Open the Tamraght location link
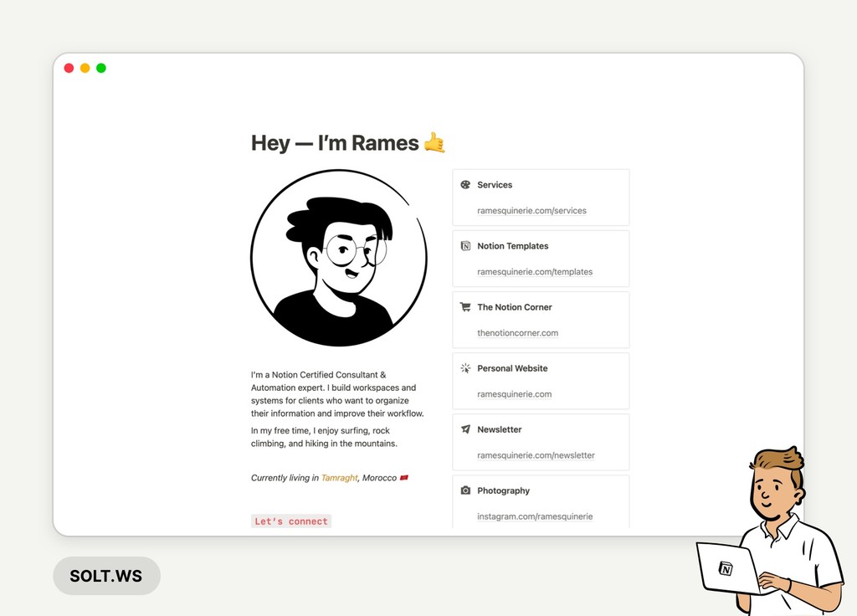This screenshot has width=857, height=616. point(338,477)
